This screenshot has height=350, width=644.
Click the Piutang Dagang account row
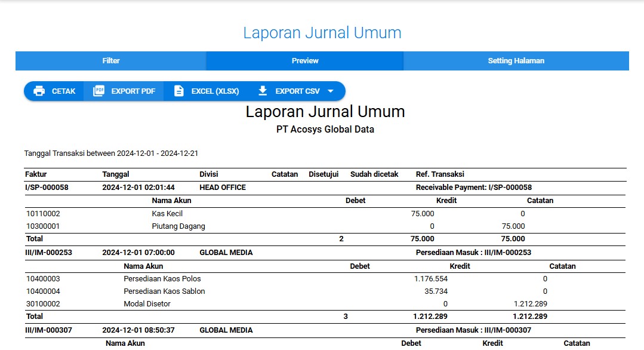coord(178,226)
